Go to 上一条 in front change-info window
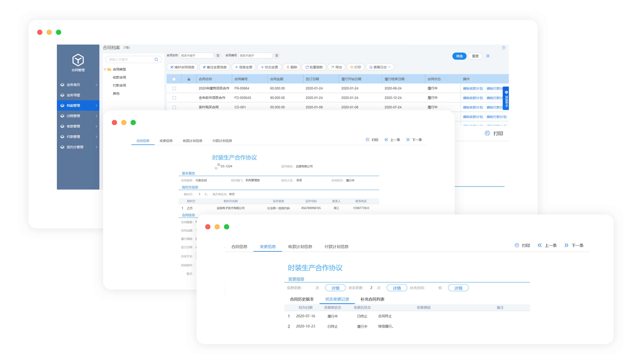The height and width of the screenshot is (364, 642). (547, 246)
